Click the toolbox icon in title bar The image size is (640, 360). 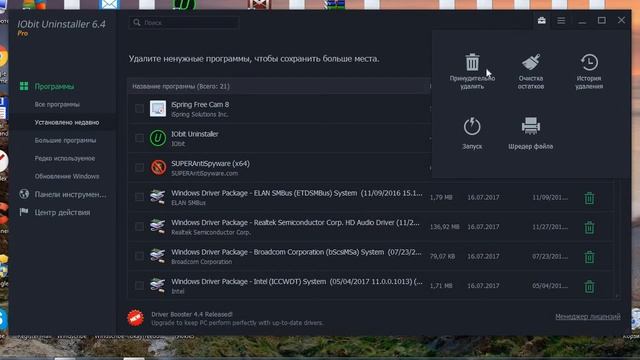pyautogui.click(x=542, y=20)
